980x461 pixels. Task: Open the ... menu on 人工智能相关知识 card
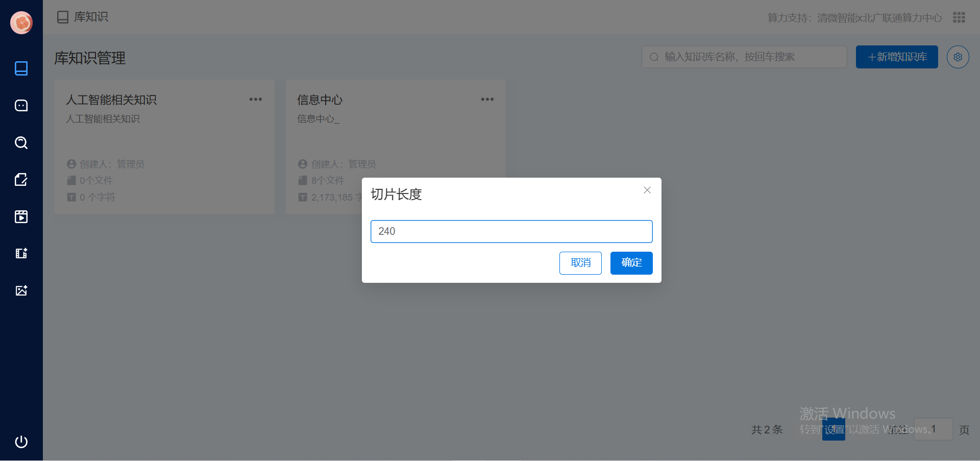pos(255,99)
